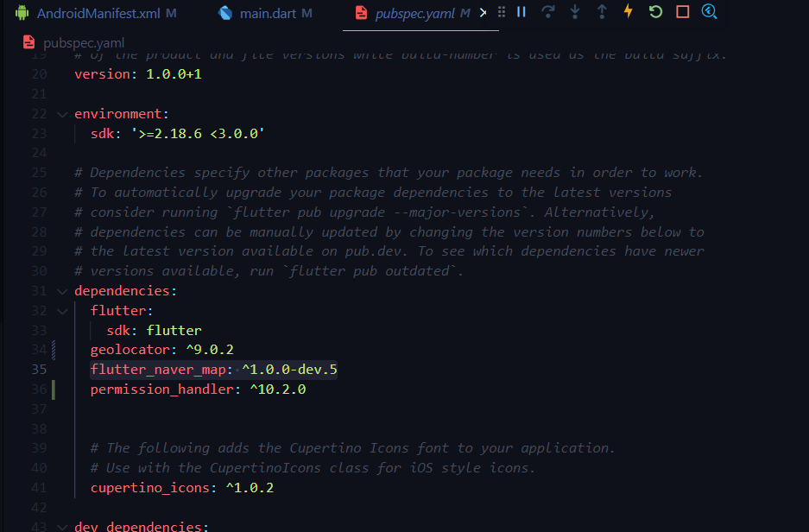Click the version: 1.0.0+1 line

coord(138,74)
